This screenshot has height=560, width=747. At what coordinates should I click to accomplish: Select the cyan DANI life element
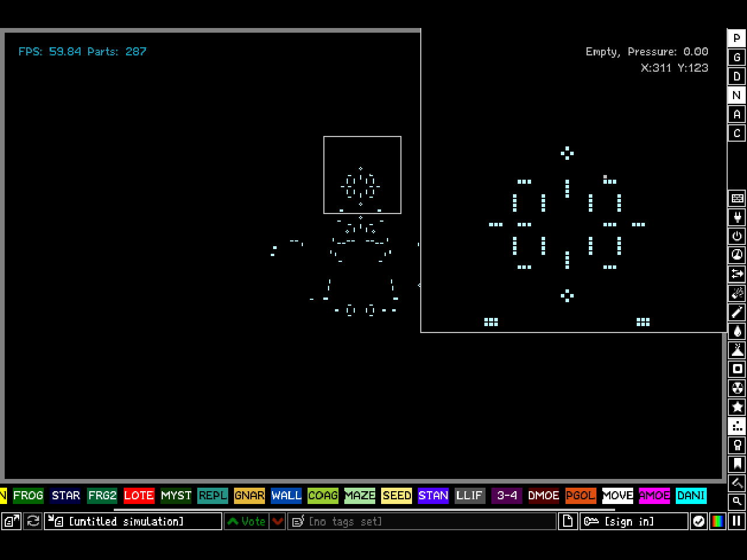(x=691, y=495)
